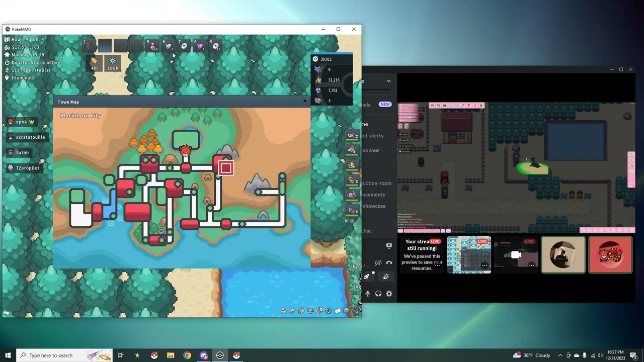The image size is (644, 362).
Task: Stop streaming with Discord screen-share icon
Action: click(x=389, y=245)
